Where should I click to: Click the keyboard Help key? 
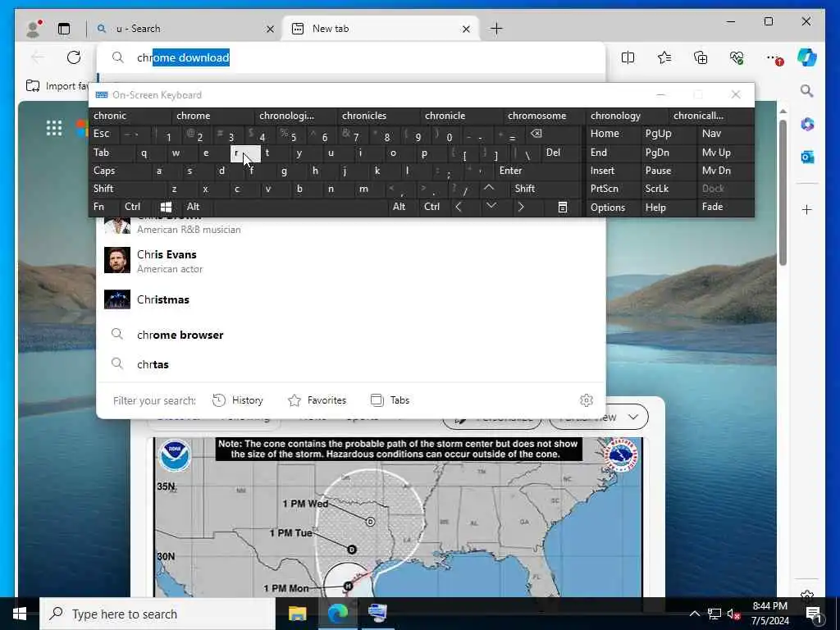(x=668, y=208)
